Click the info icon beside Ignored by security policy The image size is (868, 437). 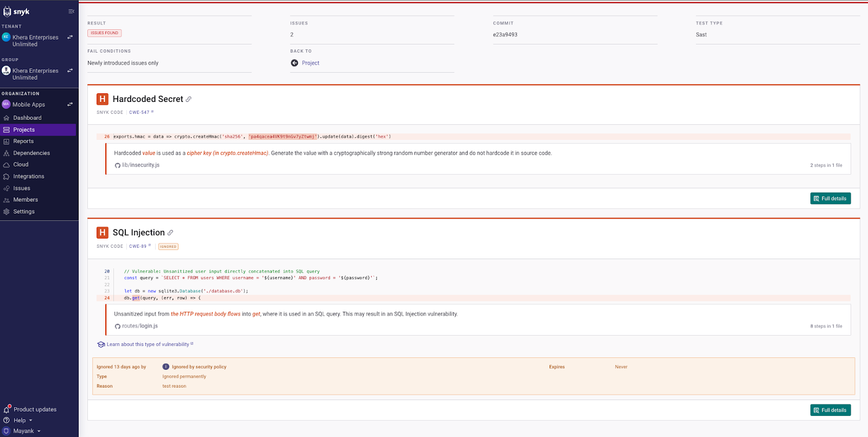coord(166,367)
